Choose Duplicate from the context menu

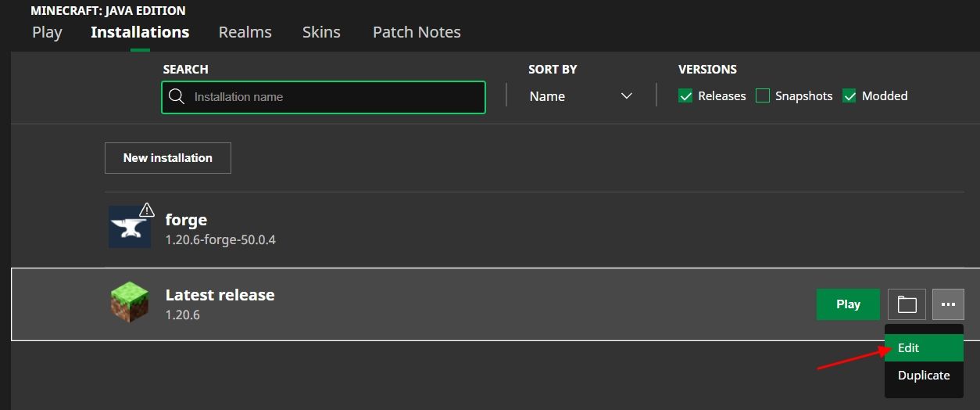point(923,376)
